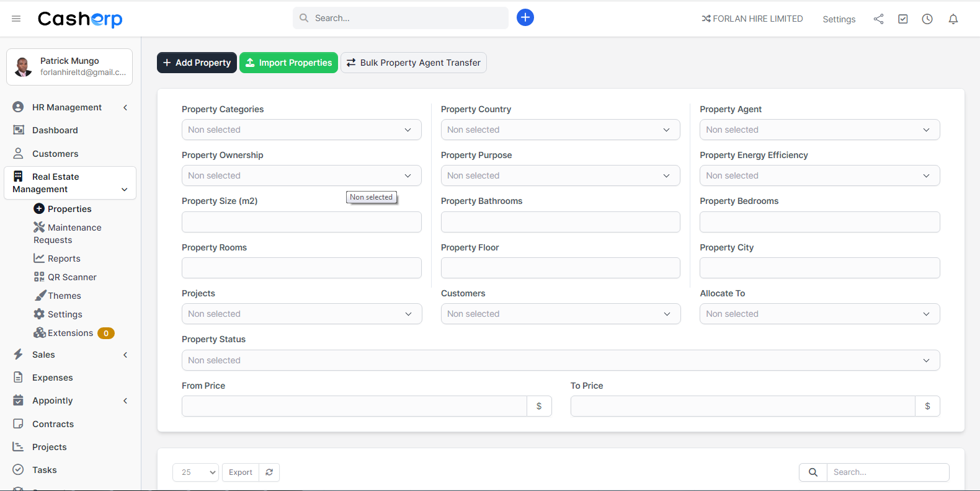Go to QR Scanner page
This screenshot has width=980, height=491.
72,277
